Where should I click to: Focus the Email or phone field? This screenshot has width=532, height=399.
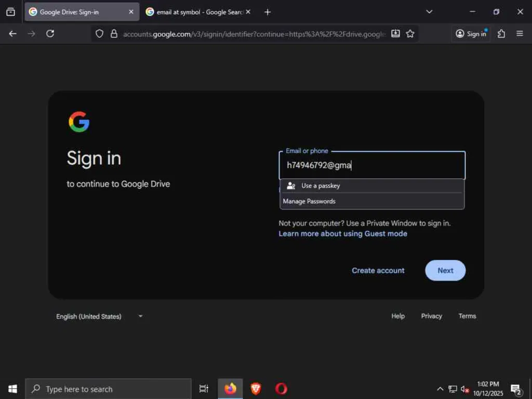click(372, 165)
